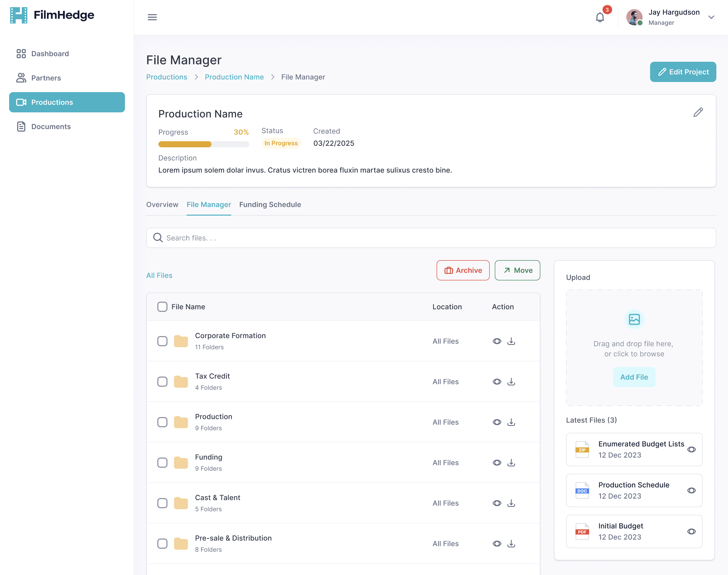Click the Corporate Formation folder icon
Screen dimensions: 728x575
pyautogui.click(x=181, y=341)
